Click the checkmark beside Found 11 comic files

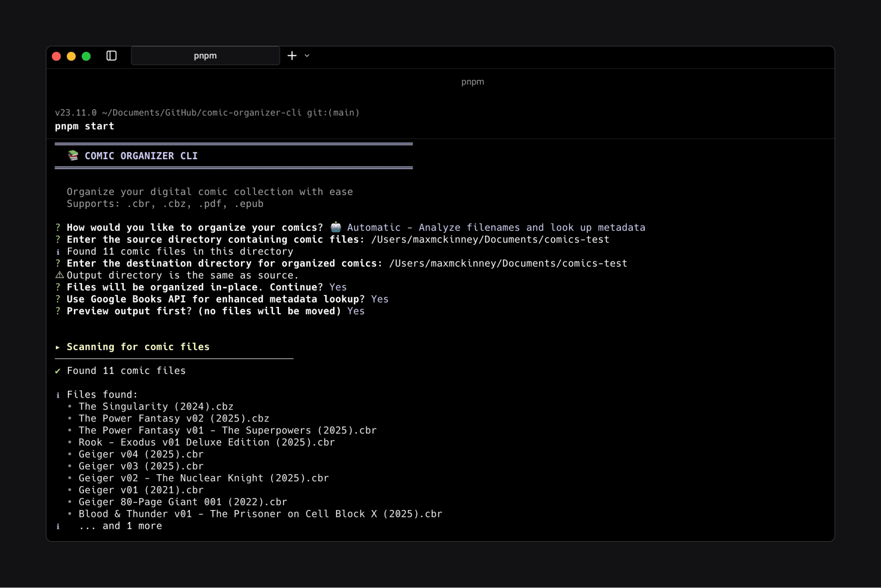pos(58,371)
